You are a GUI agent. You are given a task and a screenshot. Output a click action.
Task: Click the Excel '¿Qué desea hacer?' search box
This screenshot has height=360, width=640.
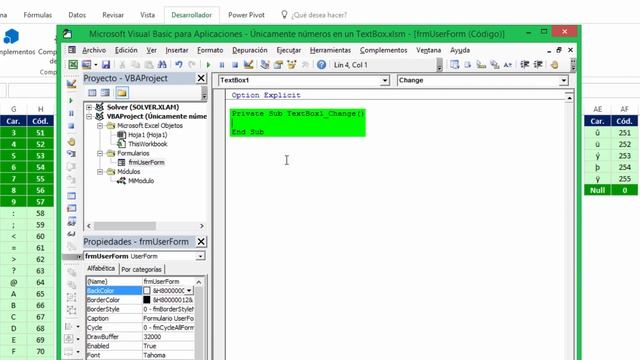319,15
